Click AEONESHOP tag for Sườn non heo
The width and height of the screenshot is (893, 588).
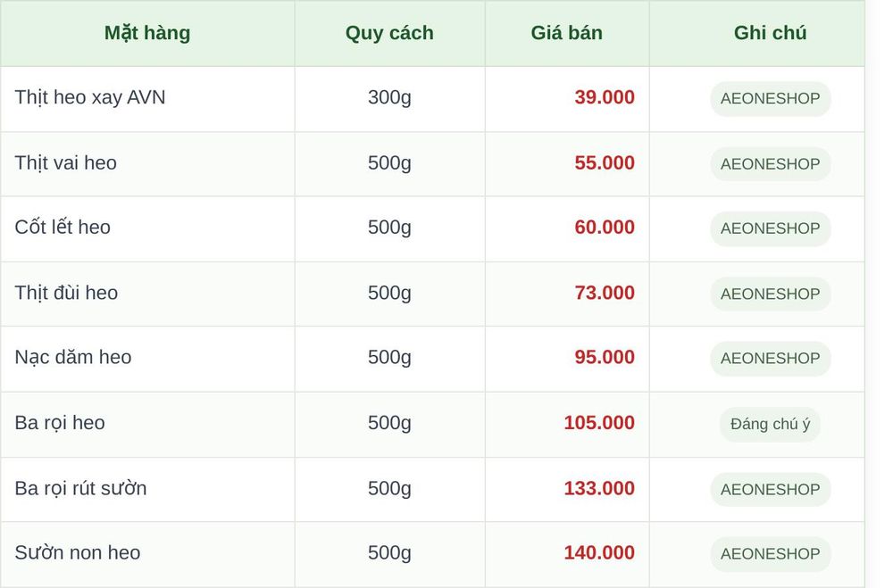(x=770, y=554)
